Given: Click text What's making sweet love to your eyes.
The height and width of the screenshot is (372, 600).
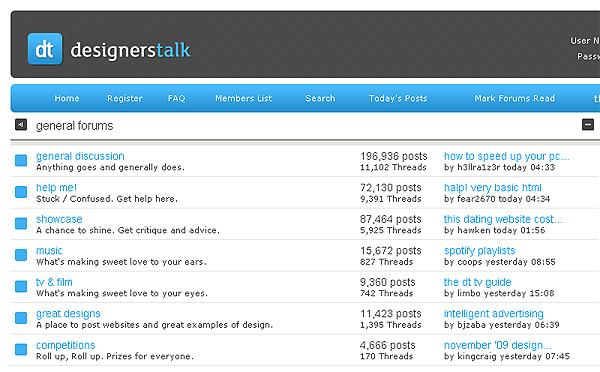Looking at the screenshot, I should [122, 293].
